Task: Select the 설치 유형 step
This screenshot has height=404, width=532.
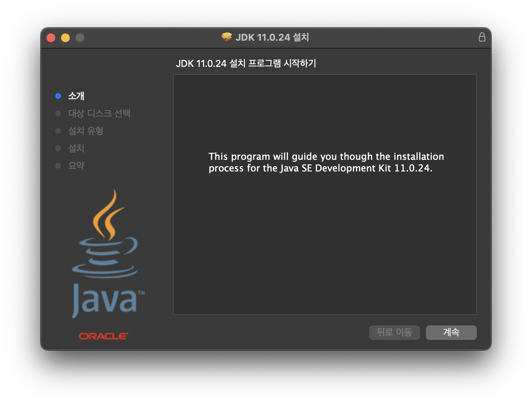Action: 86,131
